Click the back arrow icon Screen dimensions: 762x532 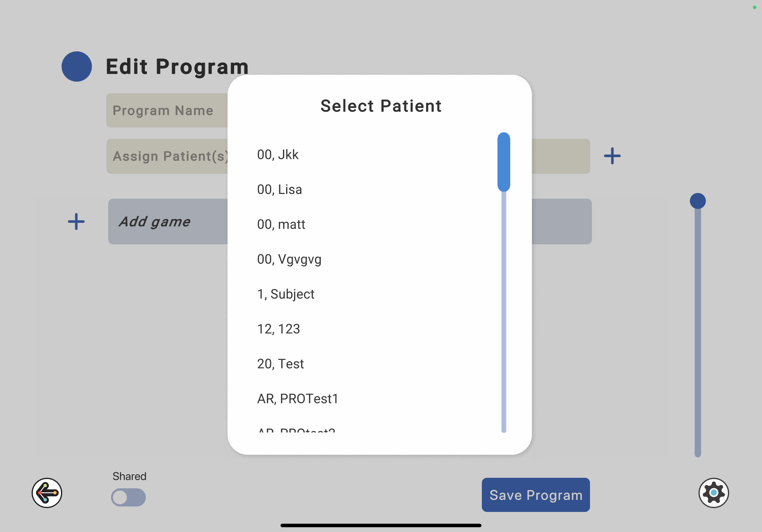[47, 492]
